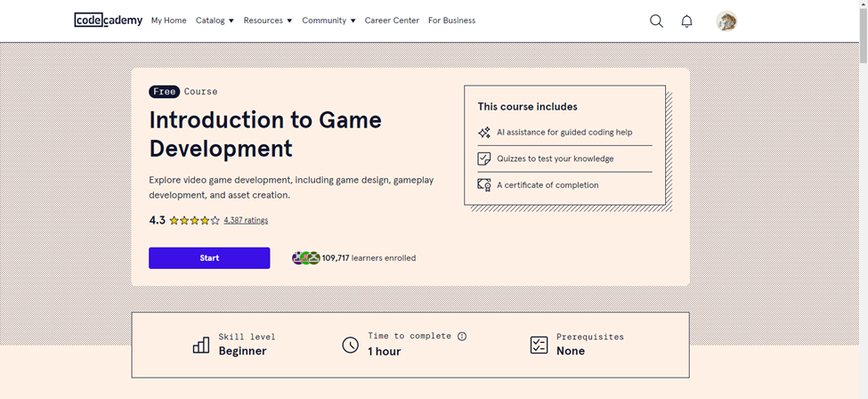Image resolution: width=868 pixels, height=399 pixels.
Task: Click 'Quizzes to test your knowledge'
Action: point(556,159)
